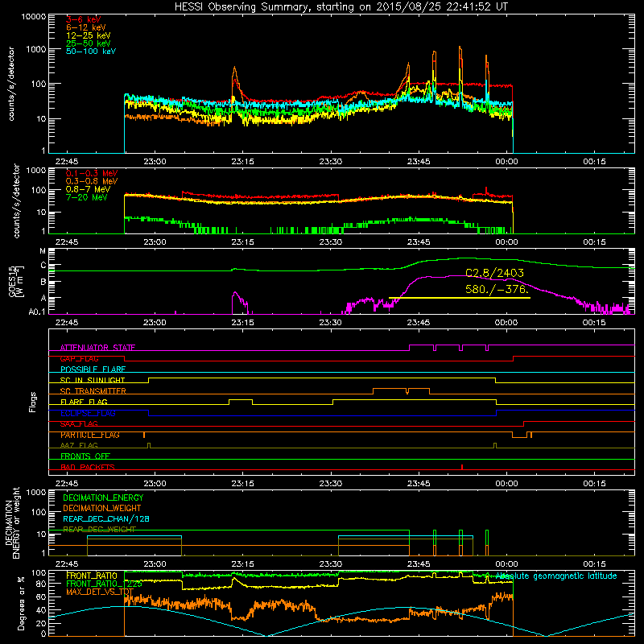The image size is (644, 644).
Task: Click the BAD_PACKETS flag label
Action: [x=88, y=467]
